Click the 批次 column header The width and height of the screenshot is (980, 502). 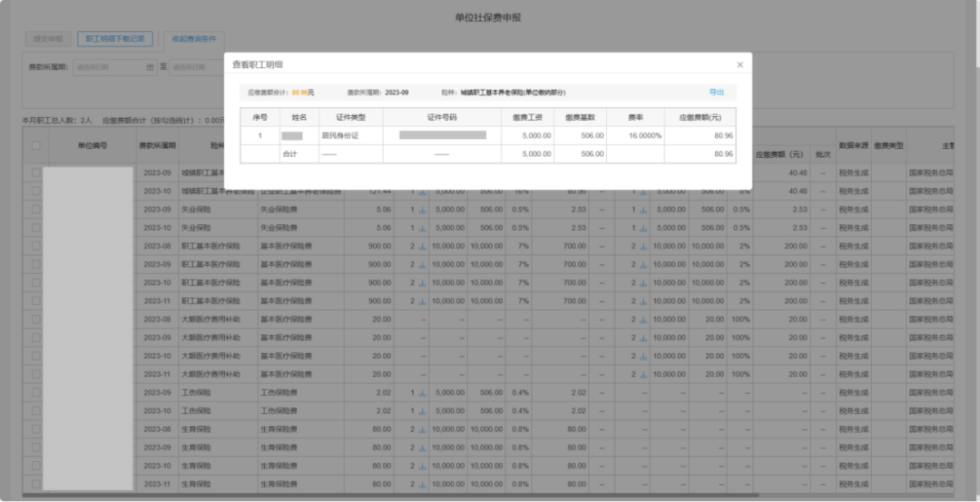pyautogui.click(x=823, y=153)
